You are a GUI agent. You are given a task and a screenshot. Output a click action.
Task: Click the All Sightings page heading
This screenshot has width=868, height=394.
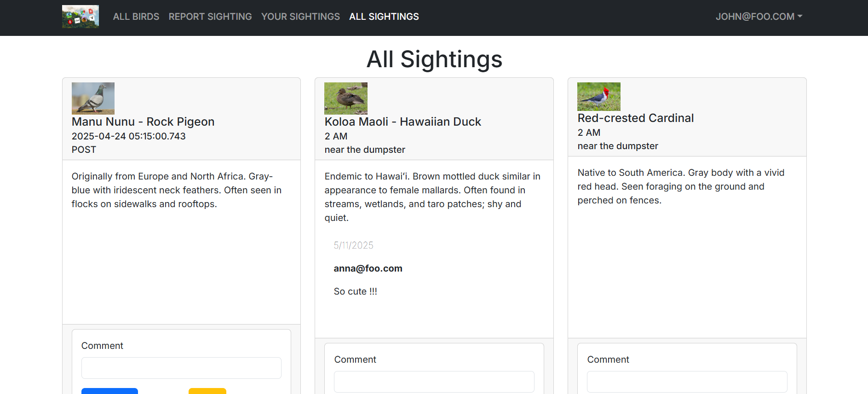click(434, 59)
